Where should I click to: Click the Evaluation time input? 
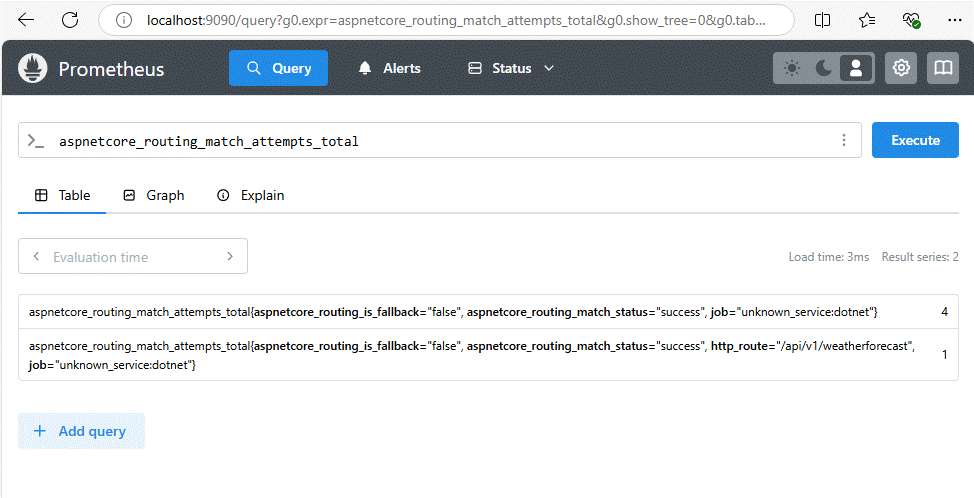click(133, 256)
